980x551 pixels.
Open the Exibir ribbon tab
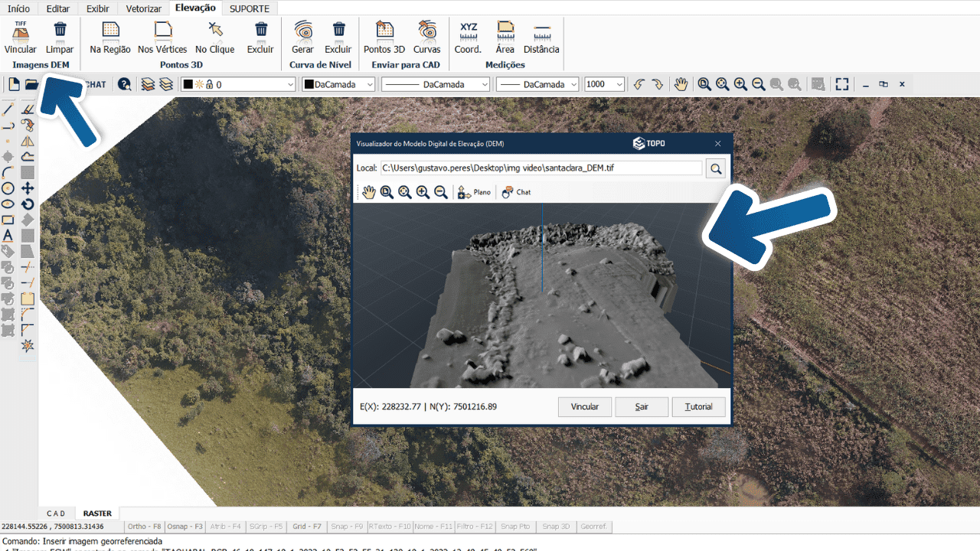(x=97, y=8)
